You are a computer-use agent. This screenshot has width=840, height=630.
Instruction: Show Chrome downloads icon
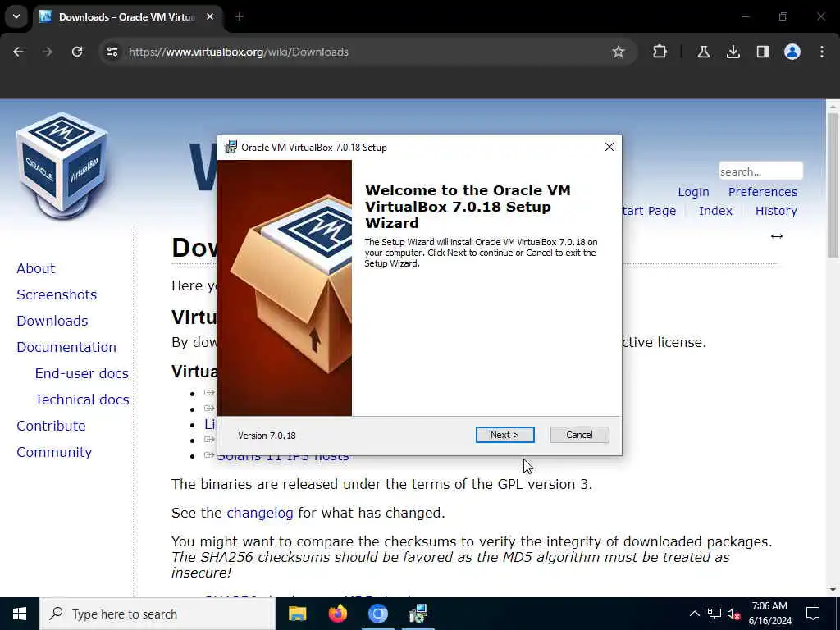click(733, 52)
